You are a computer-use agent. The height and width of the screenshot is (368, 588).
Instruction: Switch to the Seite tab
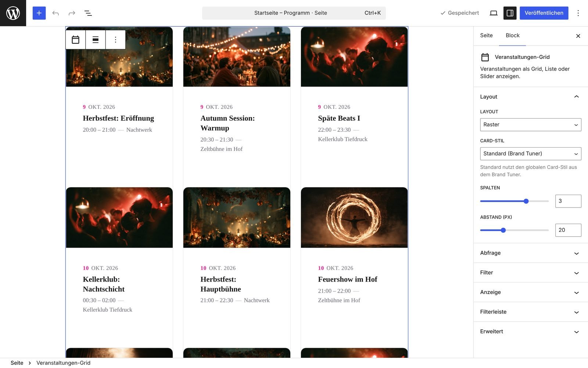(486, 35)
